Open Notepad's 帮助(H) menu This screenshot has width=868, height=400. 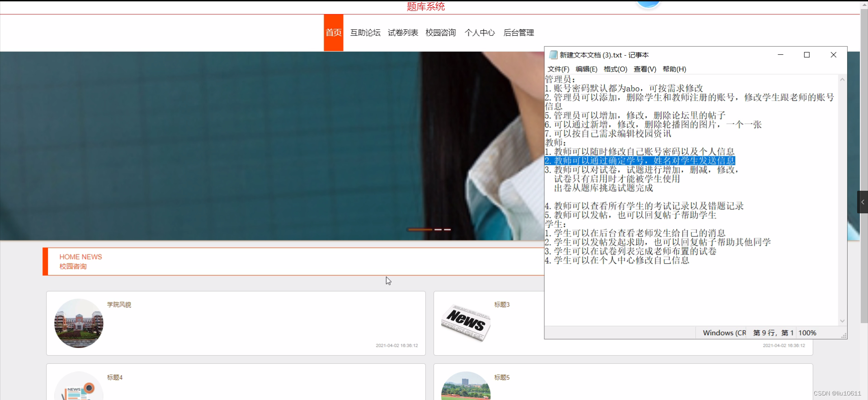coord(674,69)
